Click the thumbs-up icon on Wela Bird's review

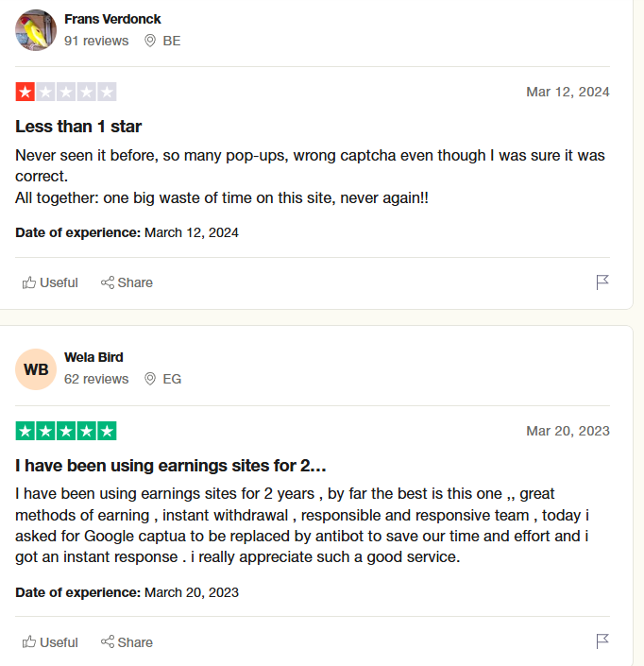(29, 642)
